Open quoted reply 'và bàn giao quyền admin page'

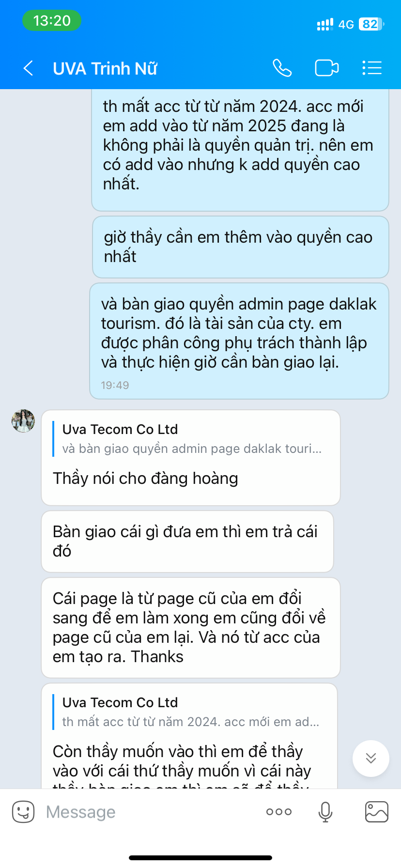[191, 439]
